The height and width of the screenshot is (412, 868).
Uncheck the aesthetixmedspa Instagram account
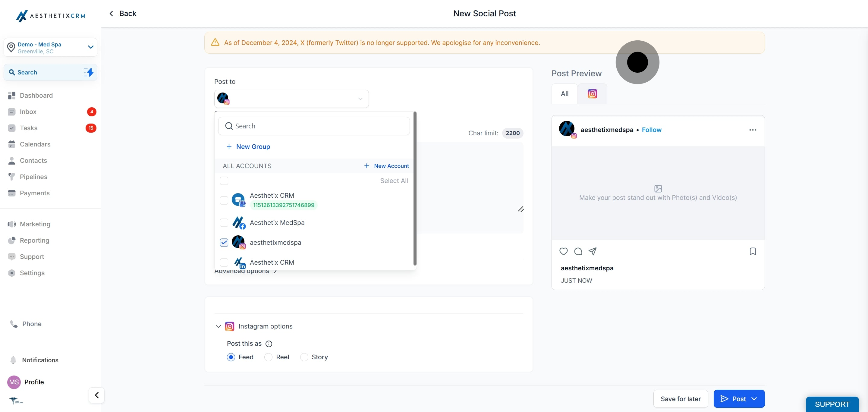pos(224,243)
